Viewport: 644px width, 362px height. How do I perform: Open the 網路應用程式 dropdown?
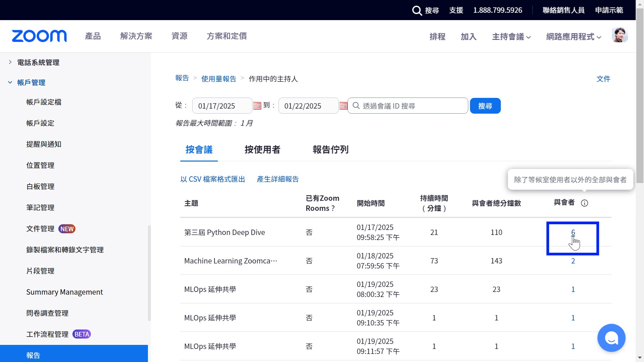(x=574, y=37)
